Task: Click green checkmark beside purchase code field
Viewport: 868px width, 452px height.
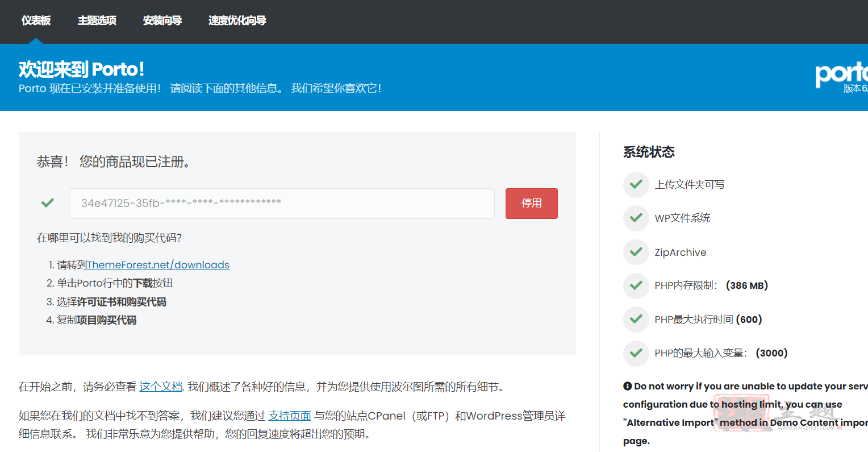Action: 48,202
